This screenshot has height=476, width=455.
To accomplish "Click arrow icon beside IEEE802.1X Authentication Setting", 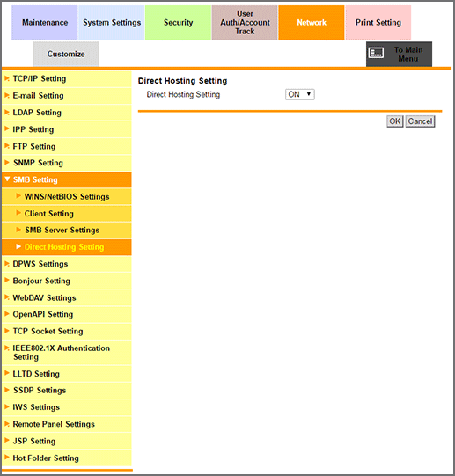I will click(x=7, y=348).
